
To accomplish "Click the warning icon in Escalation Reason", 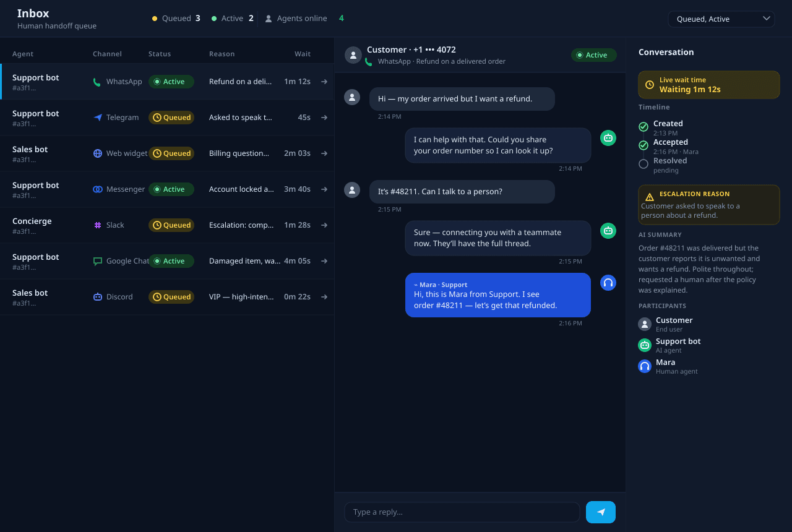I will point(650,197).
